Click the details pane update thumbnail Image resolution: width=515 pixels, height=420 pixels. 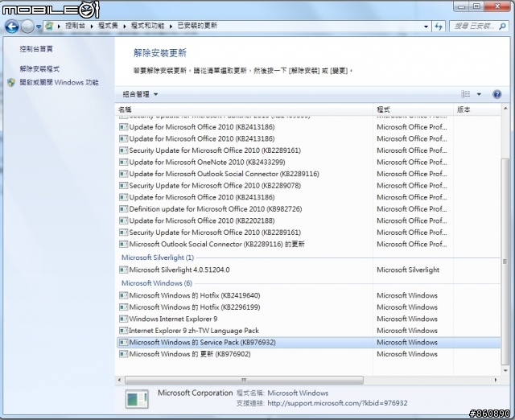click(137, 398)
